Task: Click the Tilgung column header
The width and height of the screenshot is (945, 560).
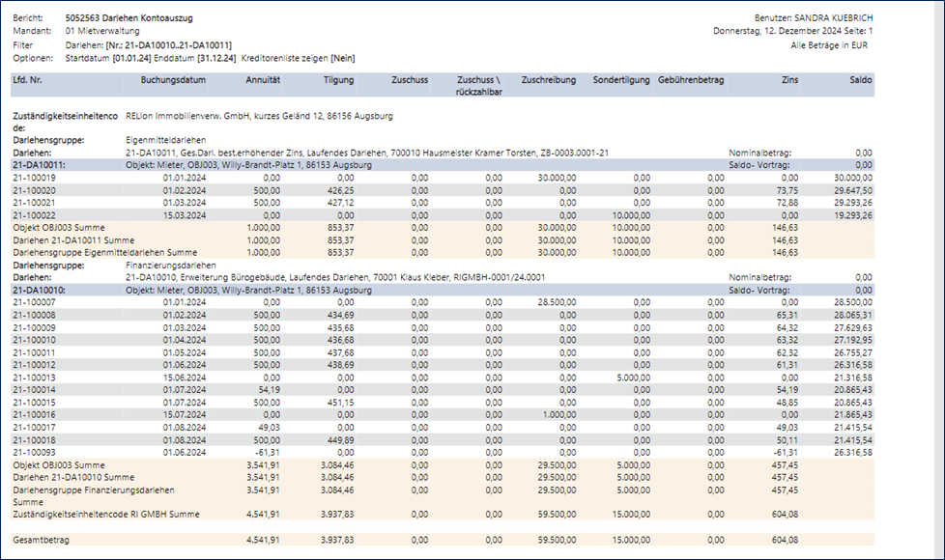Action: point(338,80)
